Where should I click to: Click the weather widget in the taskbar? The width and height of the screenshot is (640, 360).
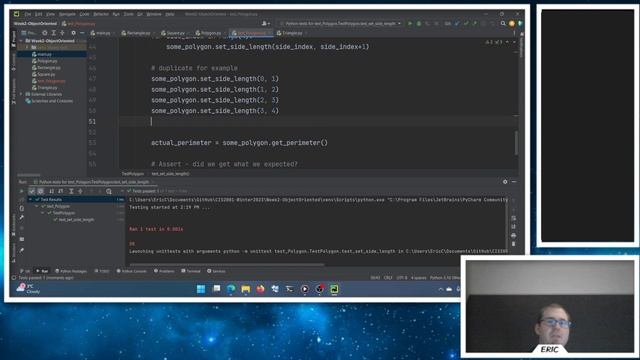[29, 289]
